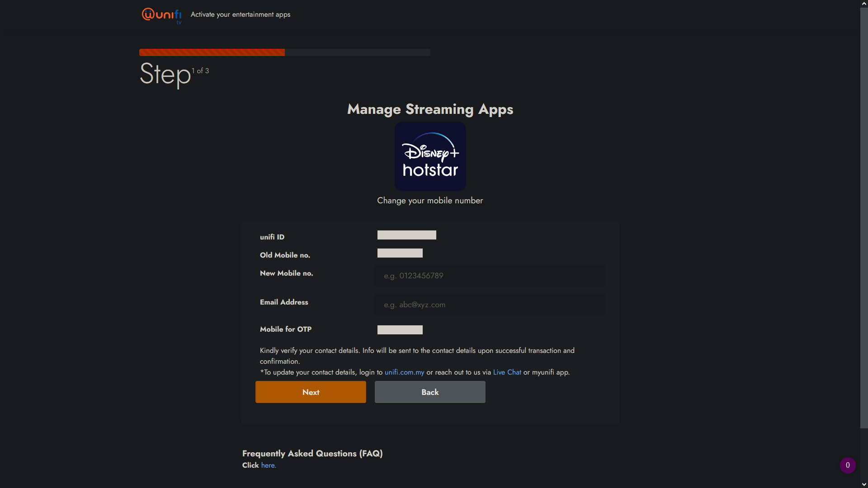The height and width of the screenshot is (488, 868).
Task: Click the Disney+ Hotstar app tile
Action: pos(430,156)
